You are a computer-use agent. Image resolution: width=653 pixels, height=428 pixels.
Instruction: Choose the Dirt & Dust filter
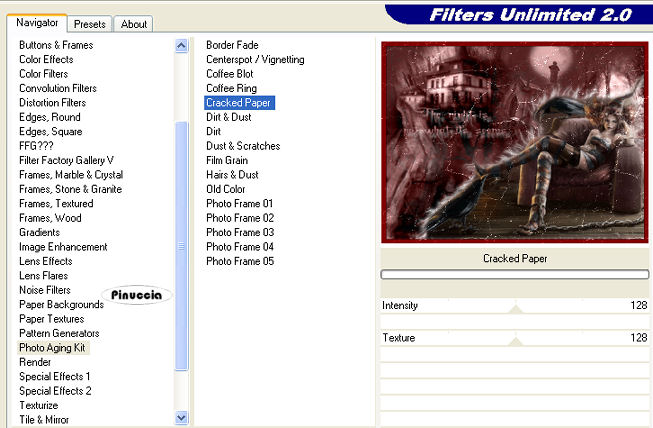coord(229,117)
